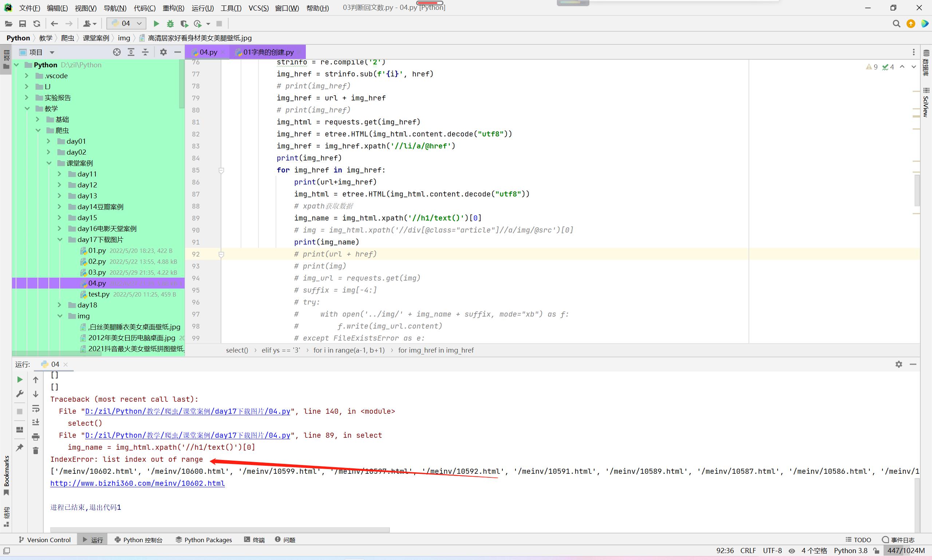Click trash icon to clear run output
The image size is (932, 560).
[35, 450]
